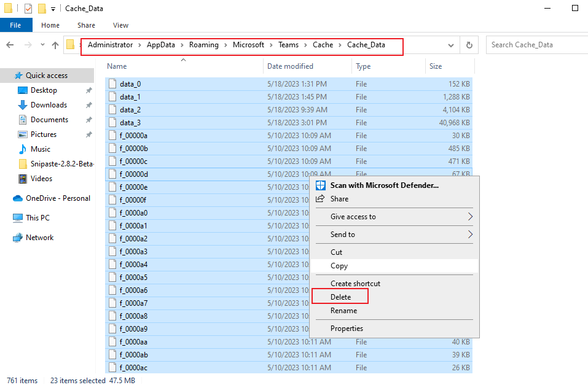Choose Copy in the context menu
The image size is (588, 385).
(x=394, y=266)
